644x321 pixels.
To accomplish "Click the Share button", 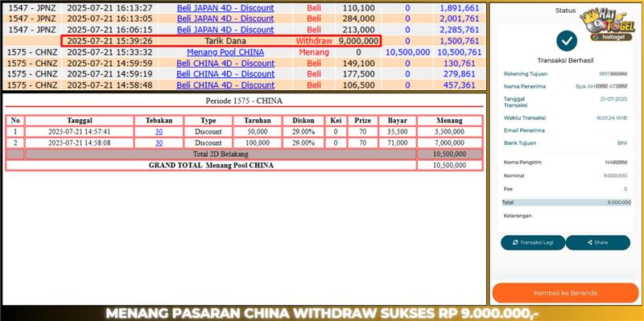I will (597, 243).
